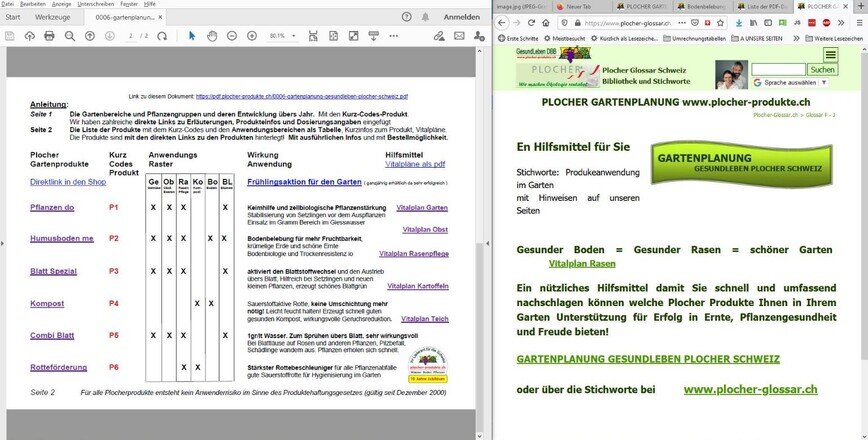This screenshot has height=440, width=868.
Task: Open the Sprache auswählen language dropdown
Action: pos(790,82)
